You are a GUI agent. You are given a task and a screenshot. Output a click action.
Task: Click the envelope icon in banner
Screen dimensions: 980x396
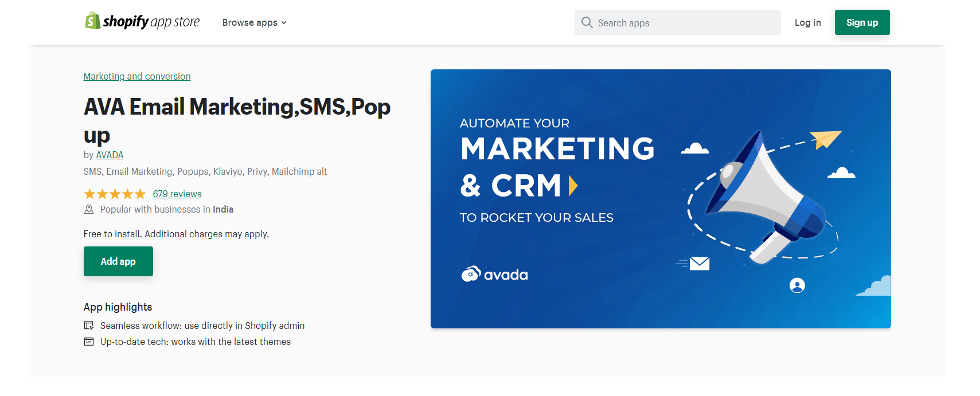tap(699, 264)
